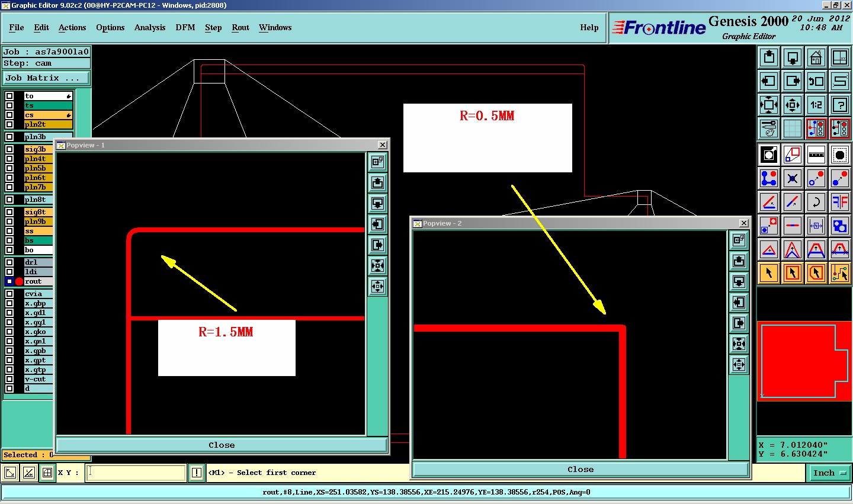Click pan right icon in Popview 2
853x504 pixels.
coord(739,323)
